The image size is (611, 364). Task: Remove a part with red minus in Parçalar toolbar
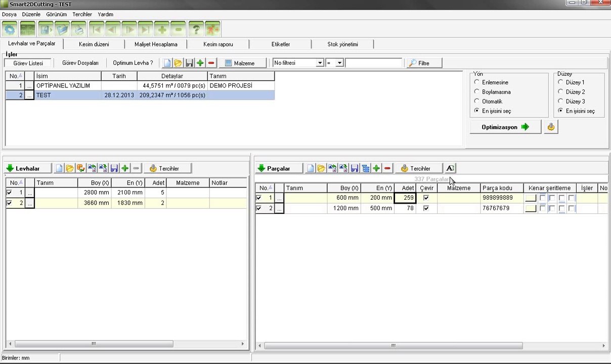coord(387,168)
